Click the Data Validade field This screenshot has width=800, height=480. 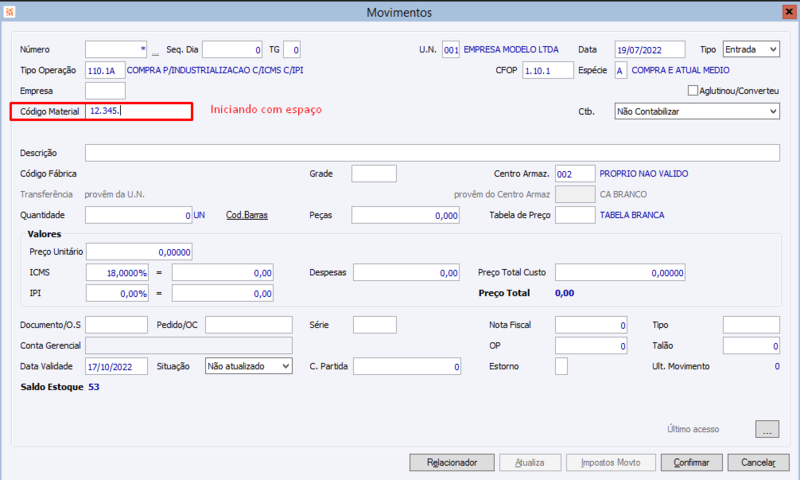point(116,366)
